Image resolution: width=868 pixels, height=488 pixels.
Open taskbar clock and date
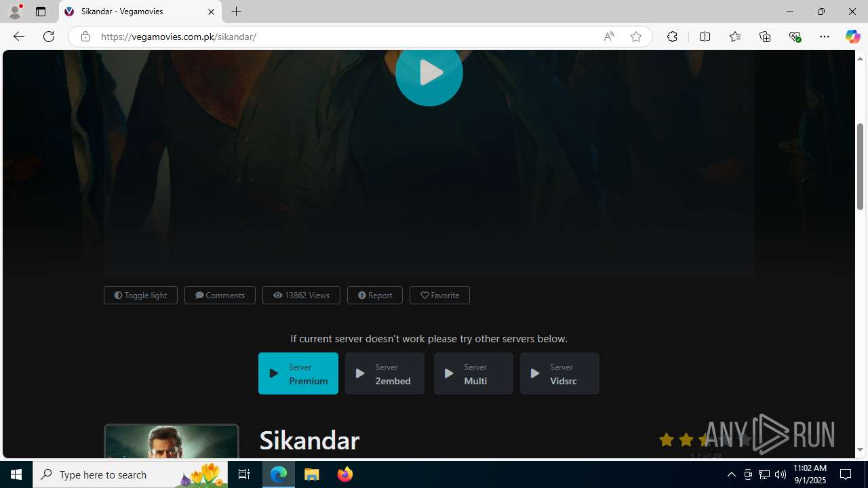[x=810, y=474]
